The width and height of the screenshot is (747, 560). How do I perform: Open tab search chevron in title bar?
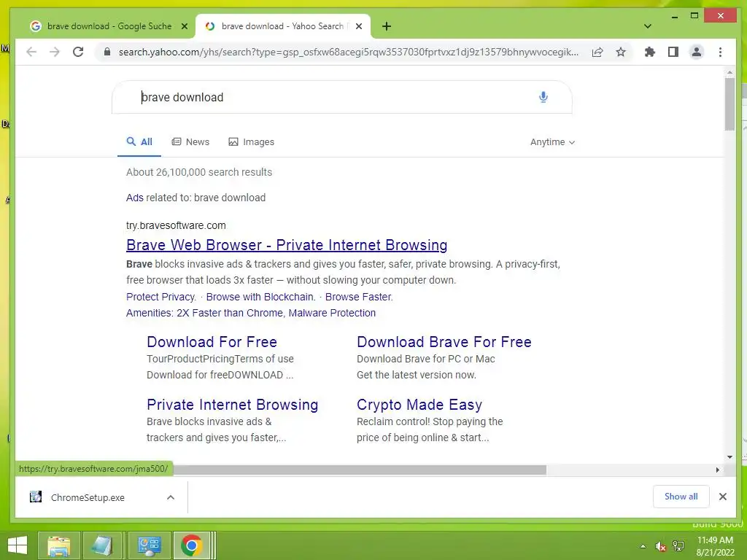(648, 26)
